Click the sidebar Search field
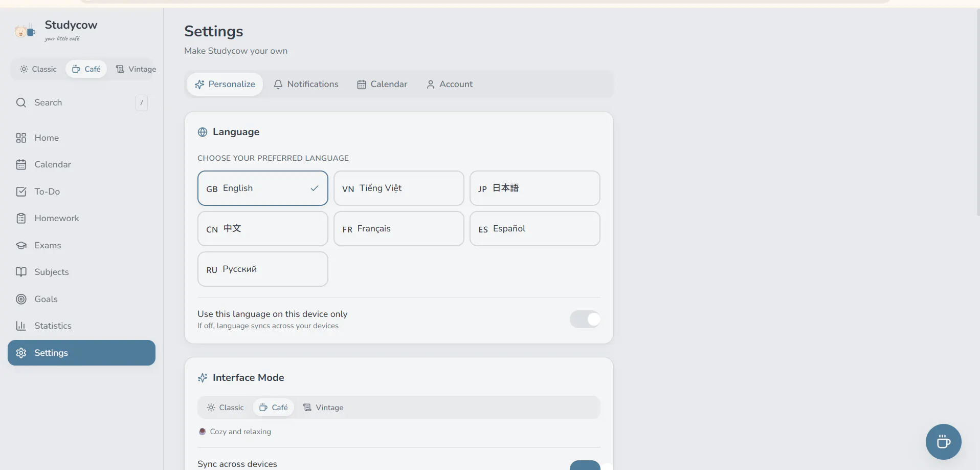This screenshot has width=980, height=470. pos(81,102)
